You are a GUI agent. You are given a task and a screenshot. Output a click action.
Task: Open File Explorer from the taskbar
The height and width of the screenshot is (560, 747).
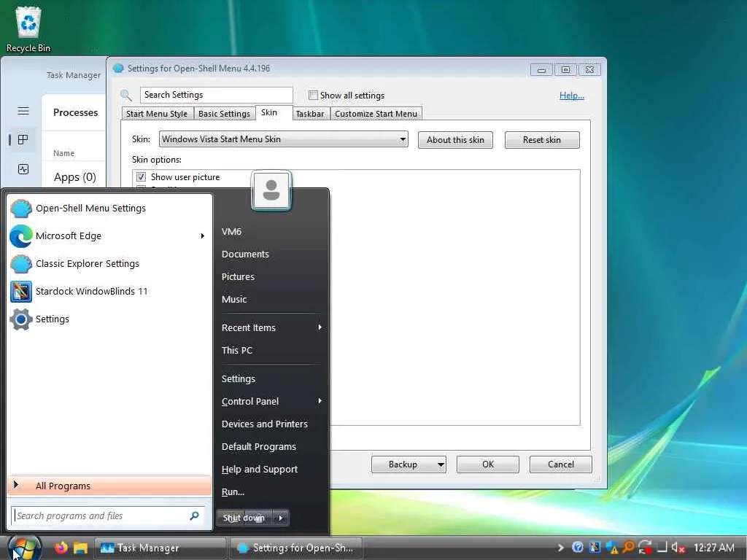coord(80,548)
